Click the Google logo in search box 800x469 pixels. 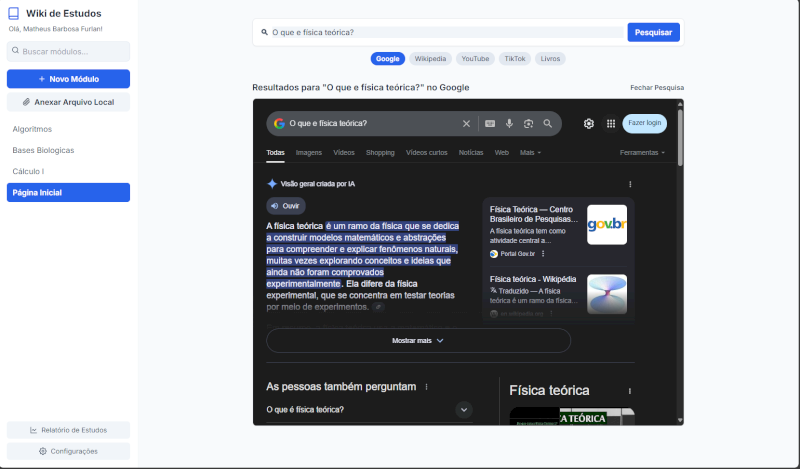click(x=279, y=124)
